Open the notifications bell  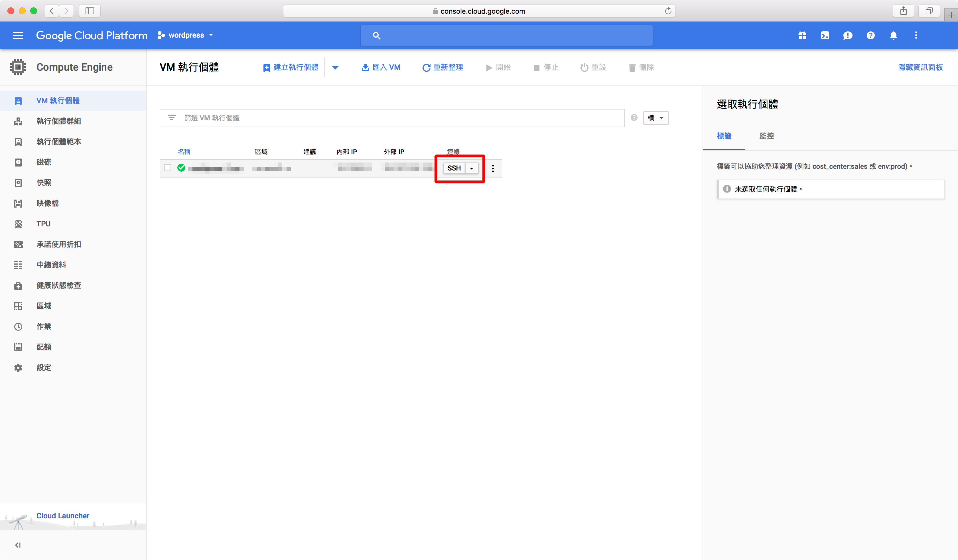[893, 35]
